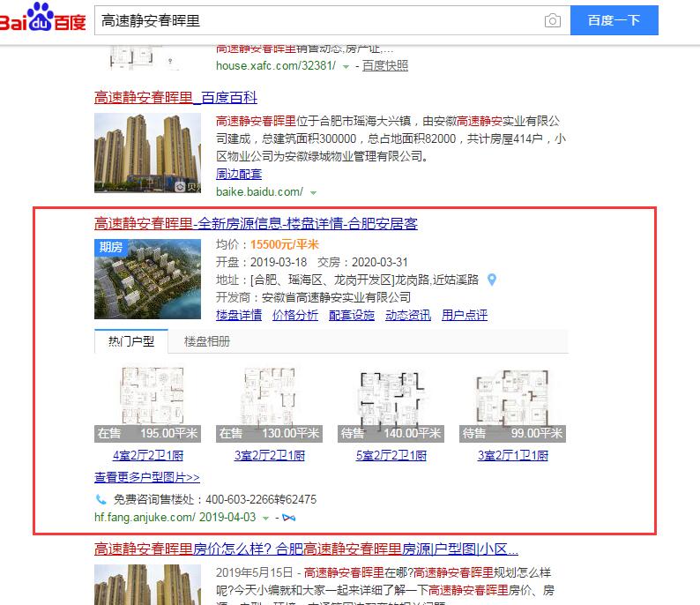Viewport: 700px width, 605px height.
Task: Click the house.xafc.com/32381/ URL text
Action: (x=276, y=65)
